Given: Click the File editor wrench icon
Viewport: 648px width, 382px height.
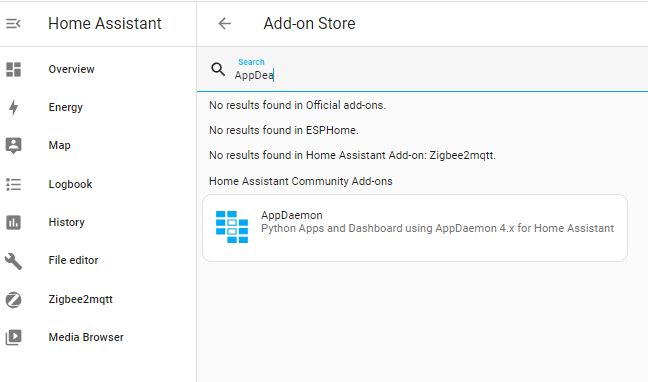Looking at the screenshot, I should click(13, 261).
